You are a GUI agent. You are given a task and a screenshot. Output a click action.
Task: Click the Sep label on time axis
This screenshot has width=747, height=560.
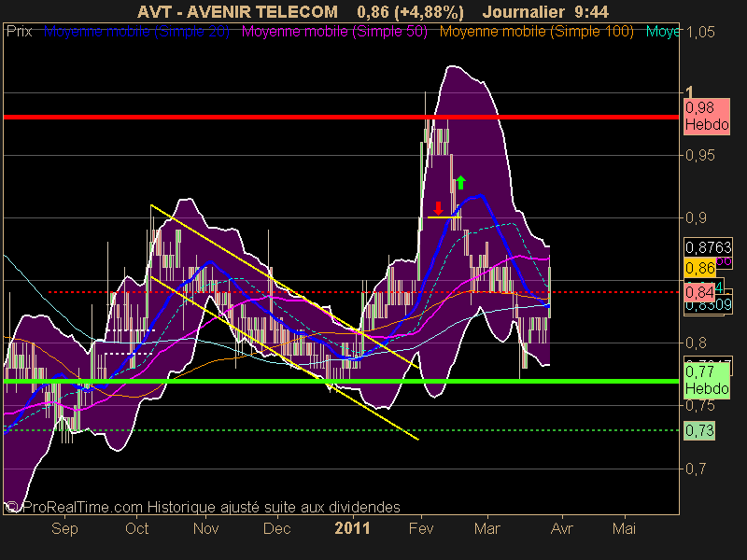64,528
